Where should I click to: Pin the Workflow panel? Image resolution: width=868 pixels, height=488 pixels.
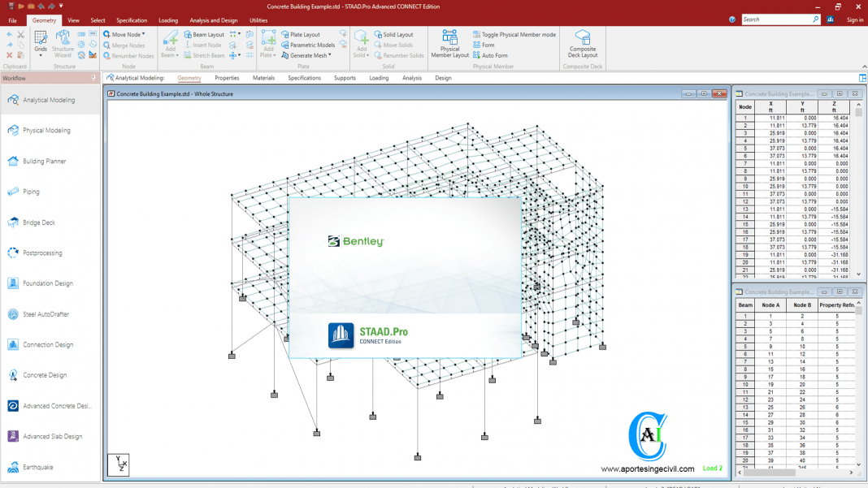[x=94, y=79]
